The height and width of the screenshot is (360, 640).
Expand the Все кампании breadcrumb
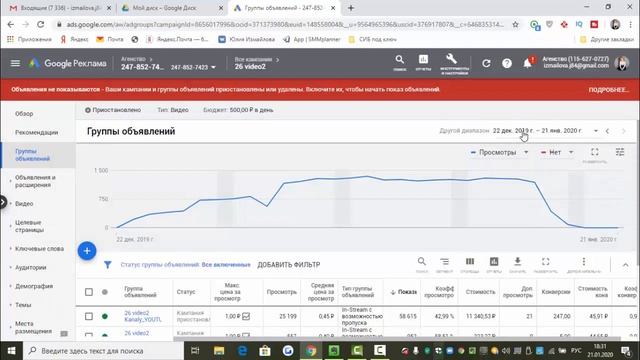[257, 59]
